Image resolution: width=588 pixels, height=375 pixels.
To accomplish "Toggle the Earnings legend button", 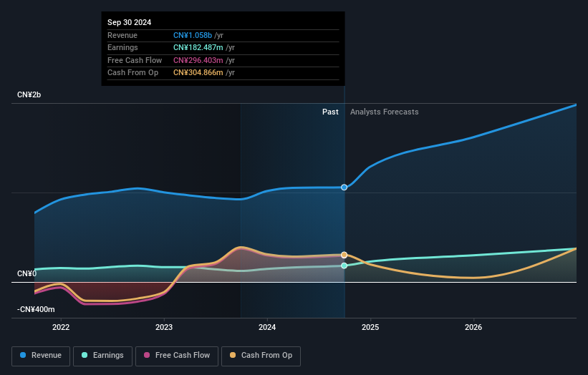I will 102,356.
